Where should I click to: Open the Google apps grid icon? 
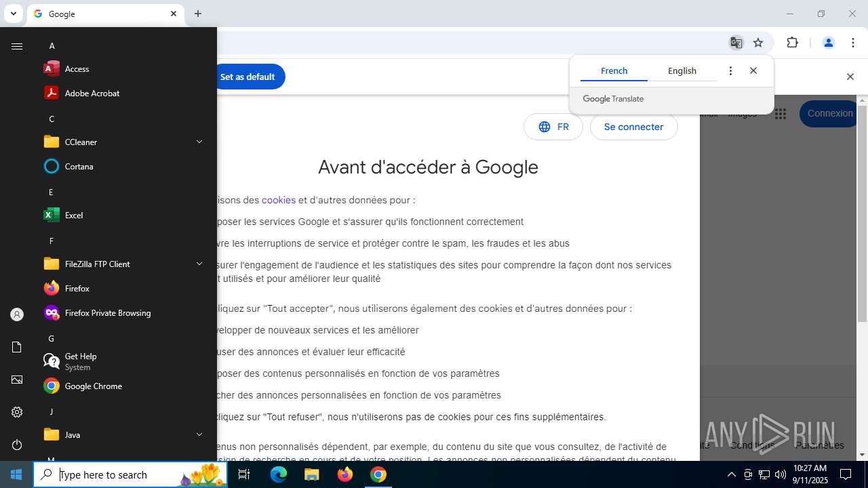point(781,114)
